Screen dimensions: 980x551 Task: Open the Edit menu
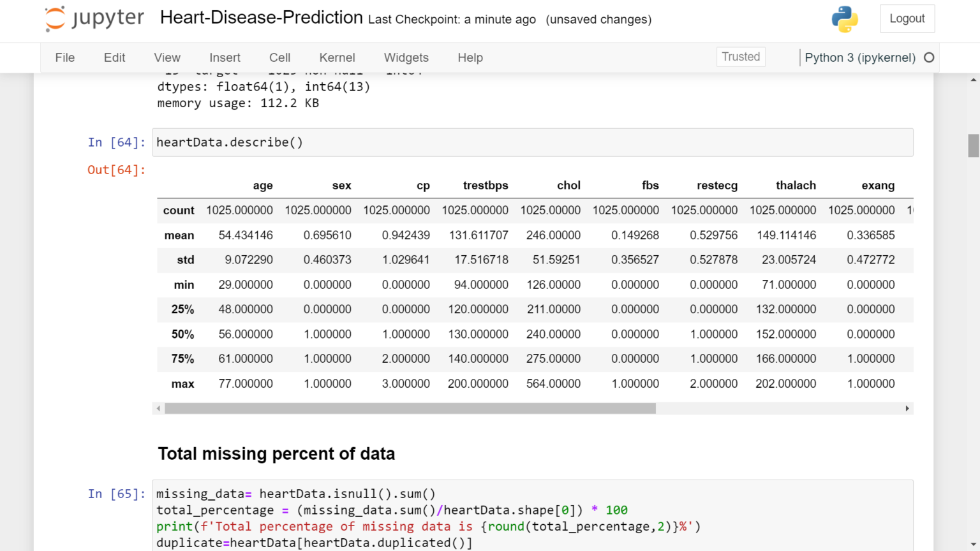(114, 57)
